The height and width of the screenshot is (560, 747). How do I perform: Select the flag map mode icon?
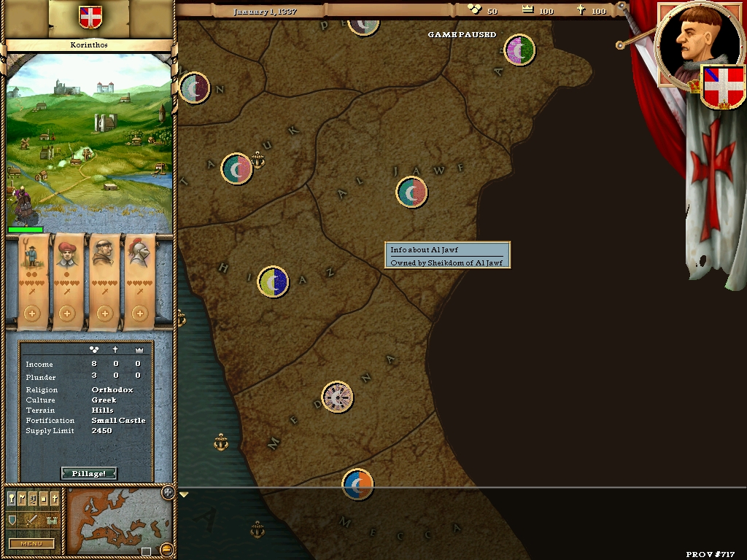22,497
